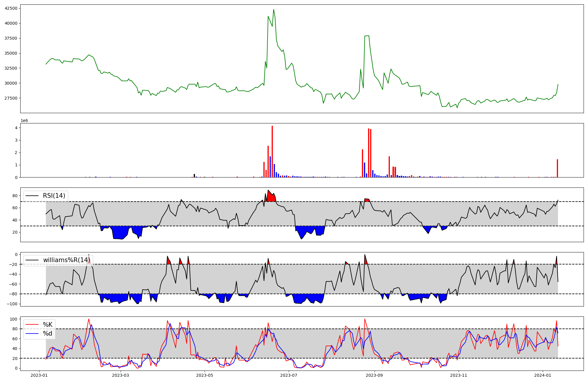The width and height of the screenshot is (588, 382).
Task: Click the blue %d legend line sample
Action: [x=32, y=334]
